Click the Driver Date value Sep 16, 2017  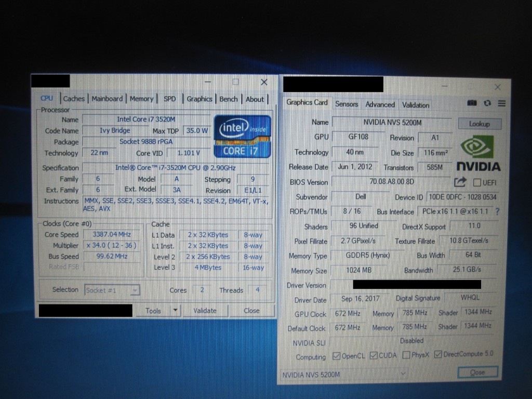tap(361, 299)
